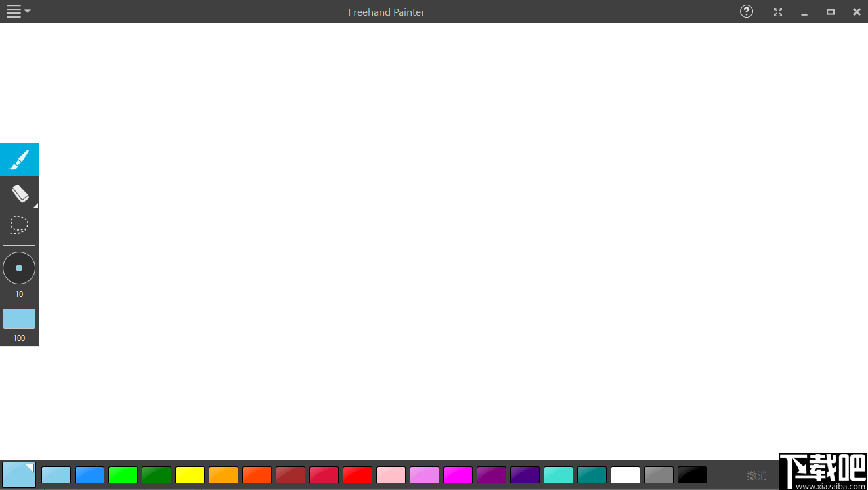
Task: Click the brush size value 10
Action: pos(19,294)
